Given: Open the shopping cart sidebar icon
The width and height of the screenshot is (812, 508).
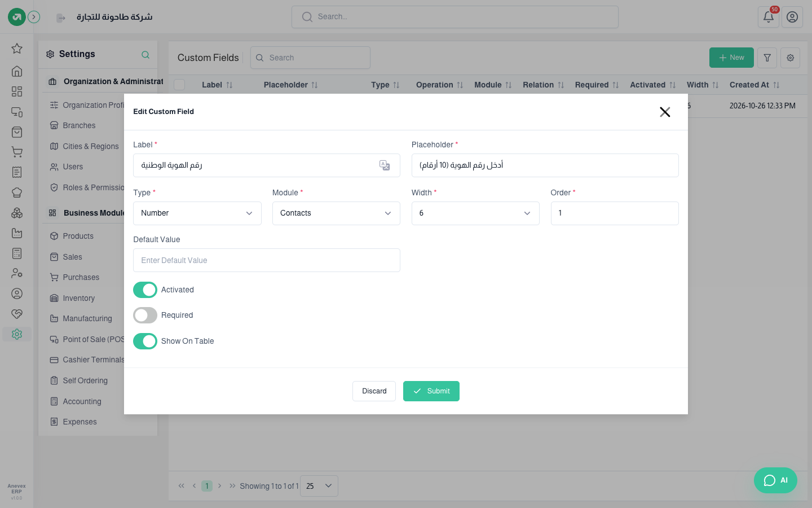Looking at the screenshot, I should coord(17,152).
